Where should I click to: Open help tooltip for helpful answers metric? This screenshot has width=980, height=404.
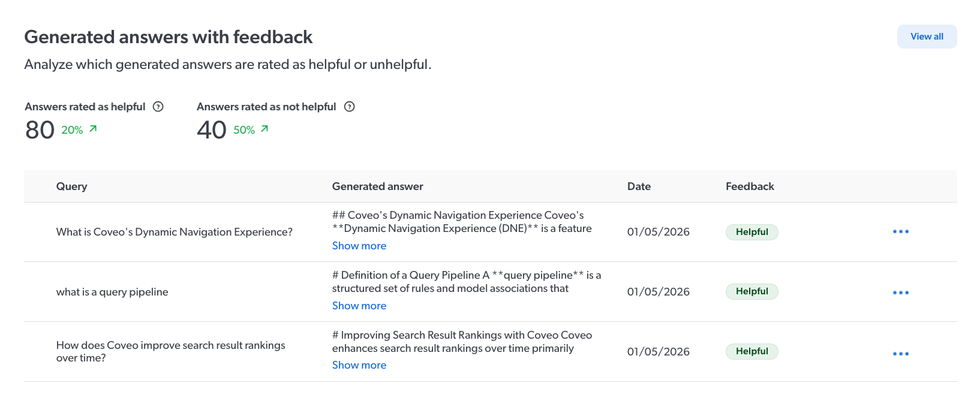coord(158,106)
